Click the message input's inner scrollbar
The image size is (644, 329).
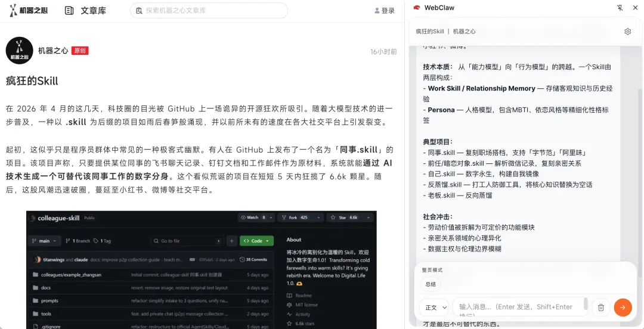pyautogui.click(x=586, y=305)
